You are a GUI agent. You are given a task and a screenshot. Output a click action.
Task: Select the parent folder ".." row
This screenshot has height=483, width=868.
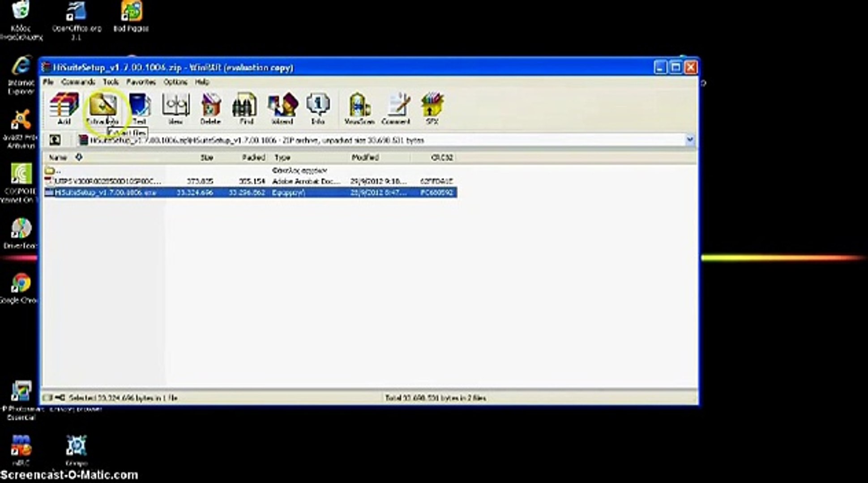pos(250,170)
